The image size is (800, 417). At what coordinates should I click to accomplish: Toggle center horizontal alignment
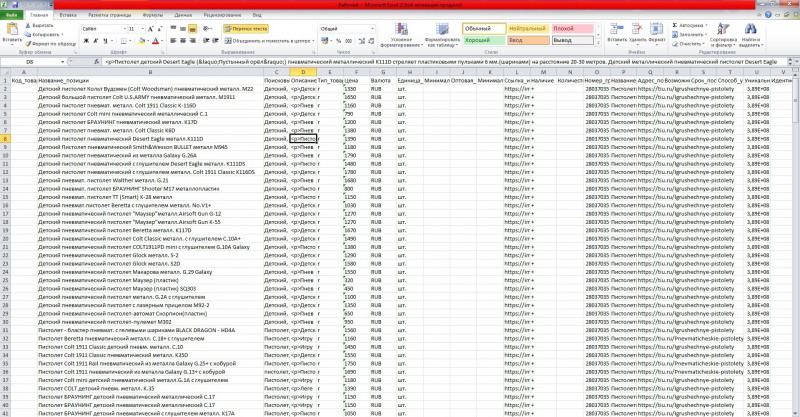tap(183, 41)
